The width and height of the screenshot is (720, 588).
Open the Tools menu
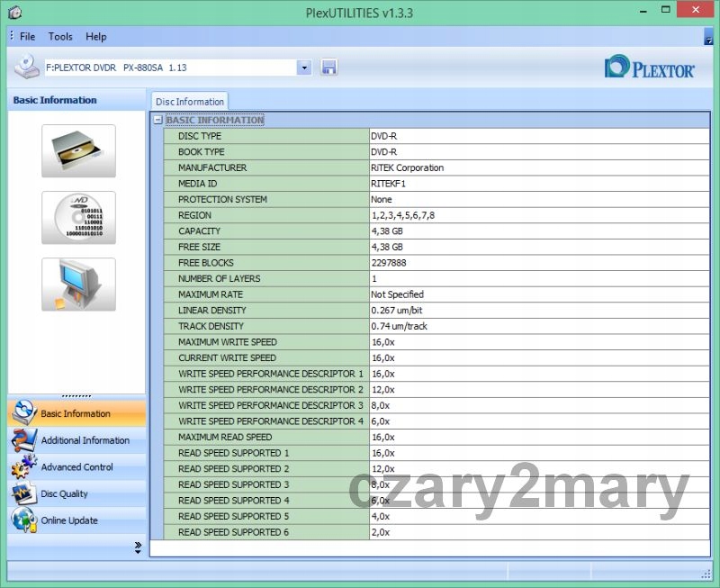pos(60,37)
